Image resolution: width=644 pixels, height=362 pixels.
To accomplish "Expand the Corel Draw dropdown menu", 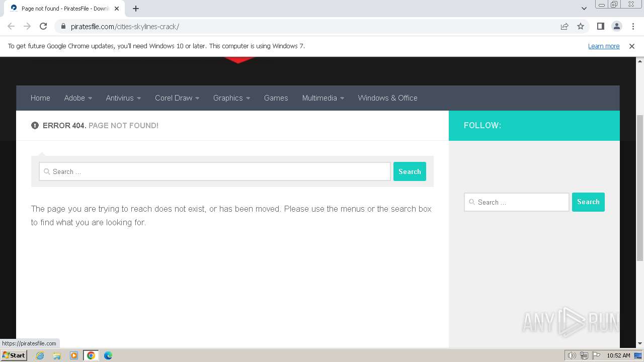I will pyautogui.click(x=177, y=98).
